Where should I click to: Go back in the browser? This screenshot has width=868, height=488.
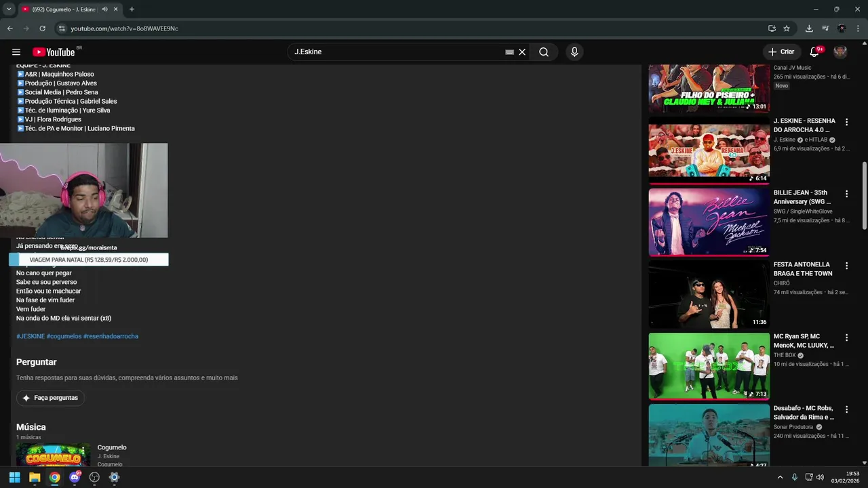[9, 28]
